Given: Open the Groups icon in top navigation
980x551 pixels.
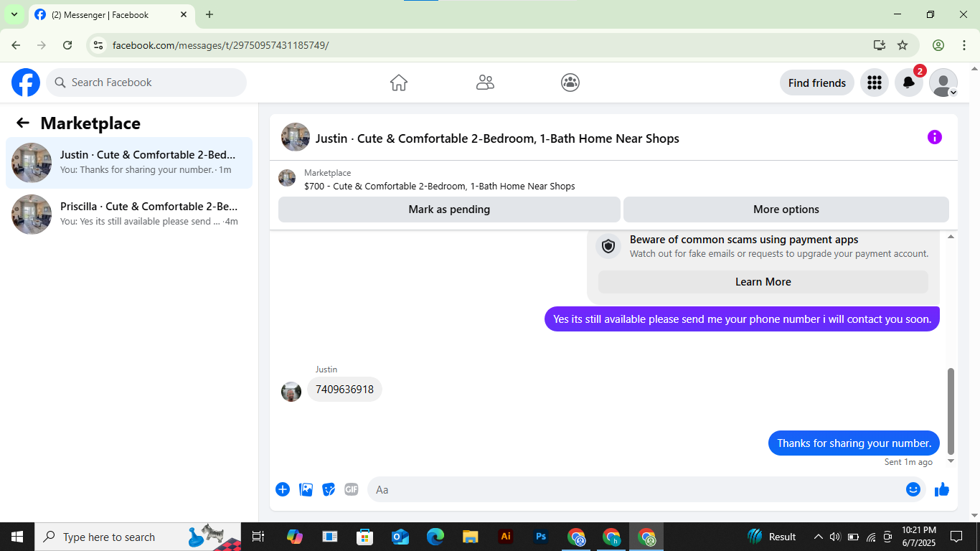Looking at the screenshot, I should 570,83.
